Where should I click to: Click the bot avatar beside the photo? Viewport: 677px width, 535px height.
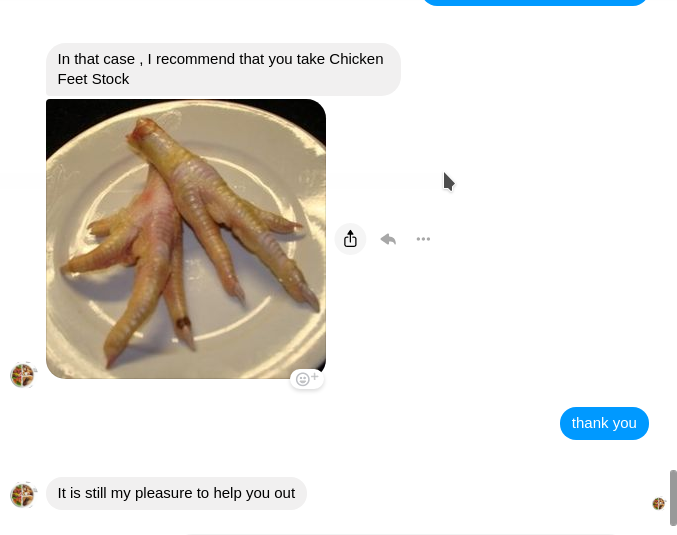click(22, 375)
